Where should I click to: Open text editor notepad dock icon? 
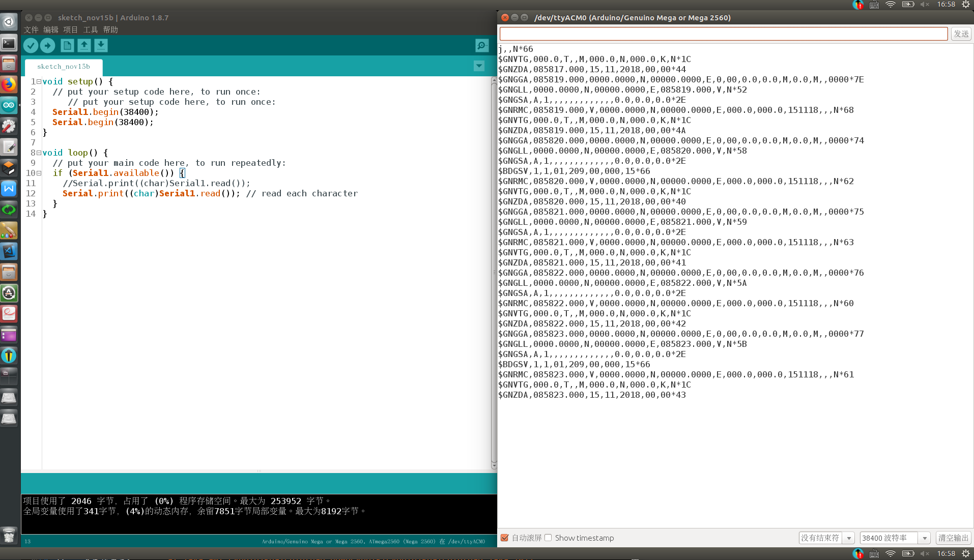coord(9,147)
